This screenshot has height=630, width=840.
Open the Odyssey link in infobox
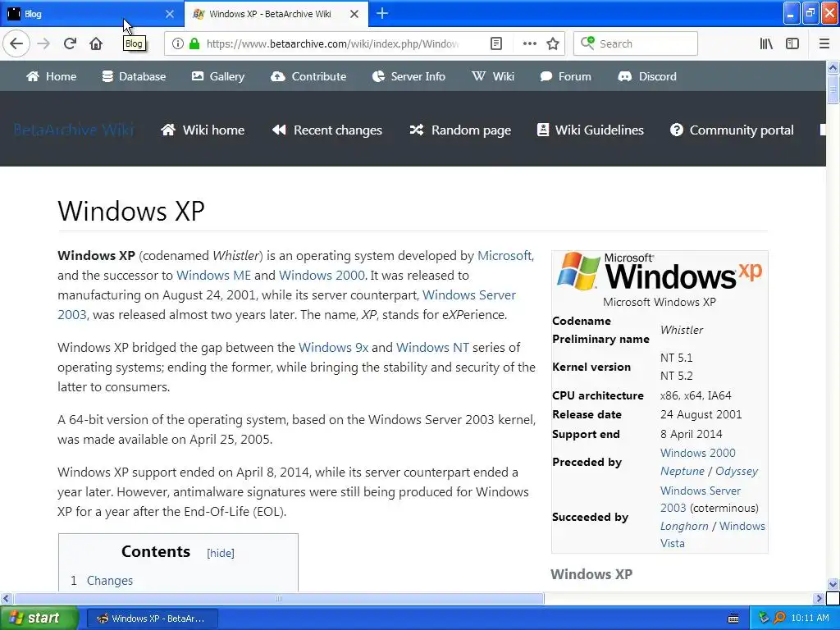click(x=737, y=472)
